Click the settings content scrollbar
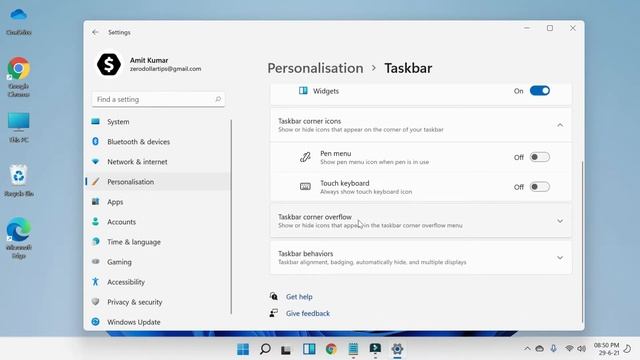 582,242
